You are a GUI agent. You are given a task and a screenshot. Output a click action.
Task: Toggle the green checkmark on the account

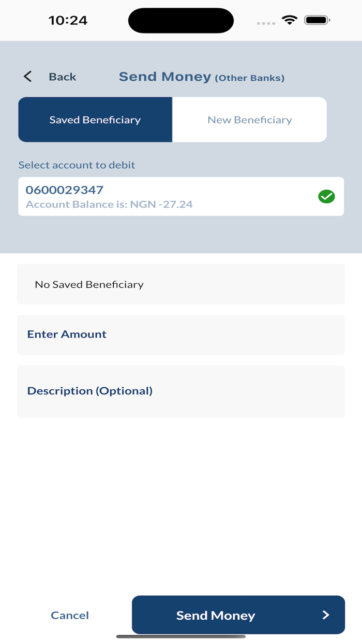pos(326,197)
